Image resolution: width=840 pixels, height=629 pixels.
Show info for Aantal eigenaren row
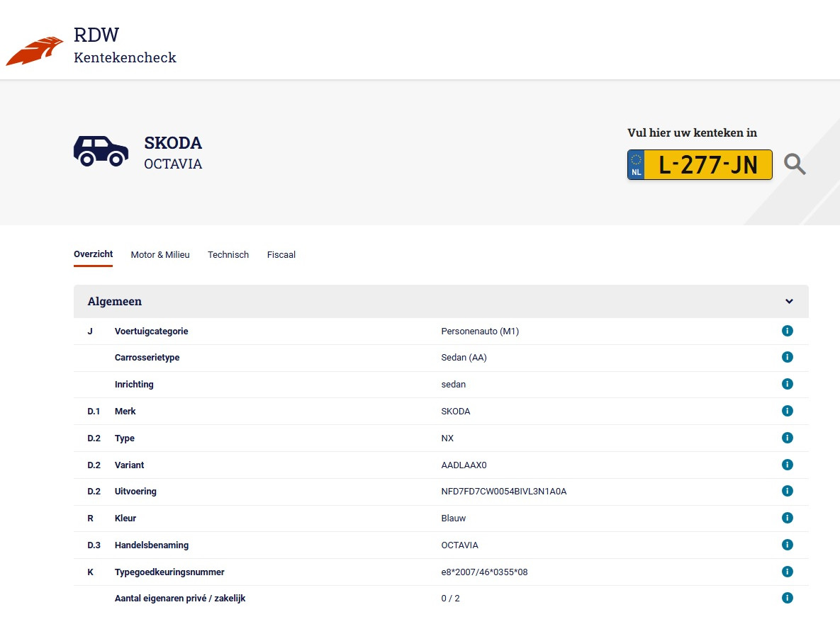click(x=787, y=598)
